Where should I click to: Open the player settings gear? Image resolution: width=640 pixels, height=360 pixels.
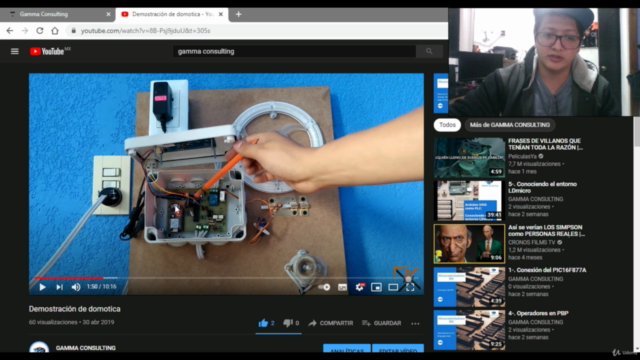point(360,287)
